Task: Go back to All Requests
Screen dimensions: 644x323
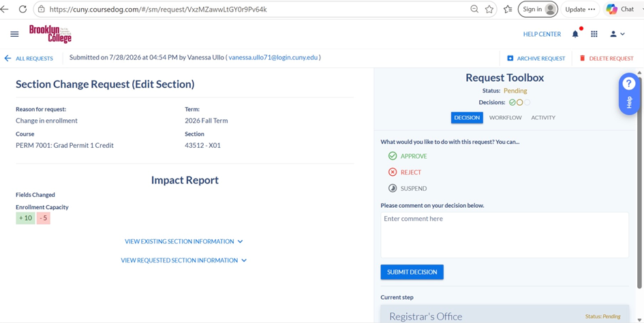Action: coord(29,59)
